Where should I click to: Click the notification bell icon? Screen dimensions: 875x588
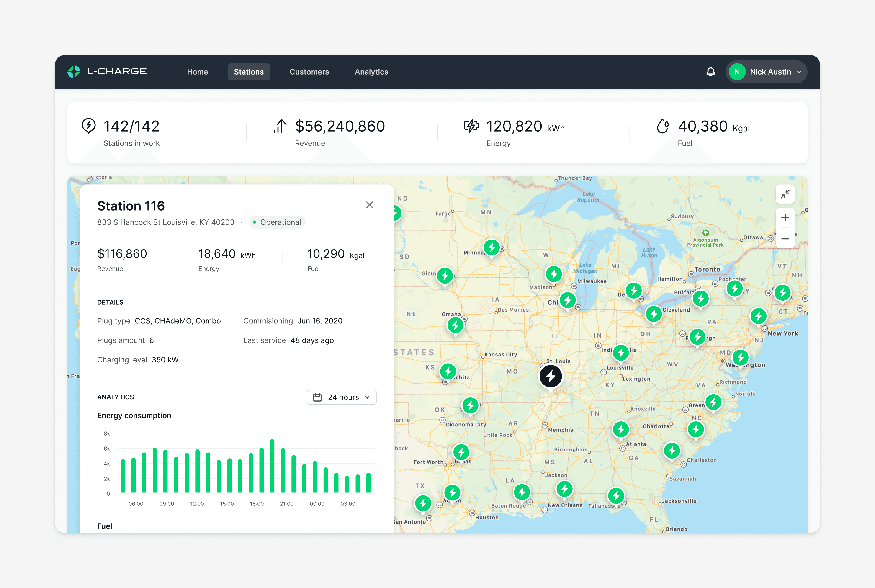(x=710, y=72)
